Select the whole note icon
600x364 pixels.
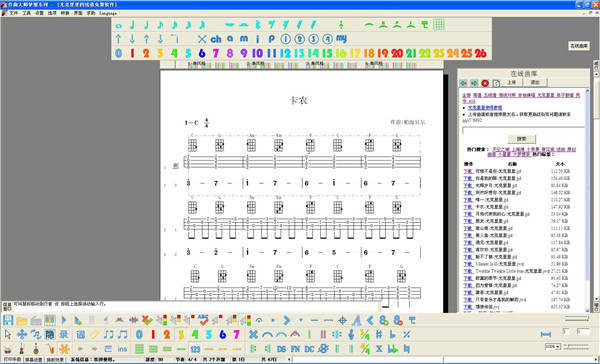pos(119,26)
